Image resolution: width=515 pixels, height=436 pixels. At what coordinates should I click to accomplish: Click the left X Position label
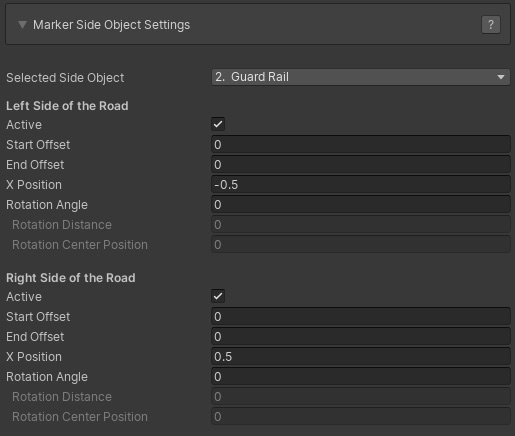tap(34, 185)
